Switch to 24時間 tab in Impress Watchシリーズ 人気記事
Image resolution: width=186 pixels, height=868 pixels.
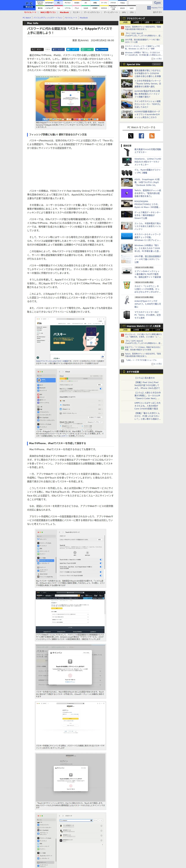click(x=136, y=330)
